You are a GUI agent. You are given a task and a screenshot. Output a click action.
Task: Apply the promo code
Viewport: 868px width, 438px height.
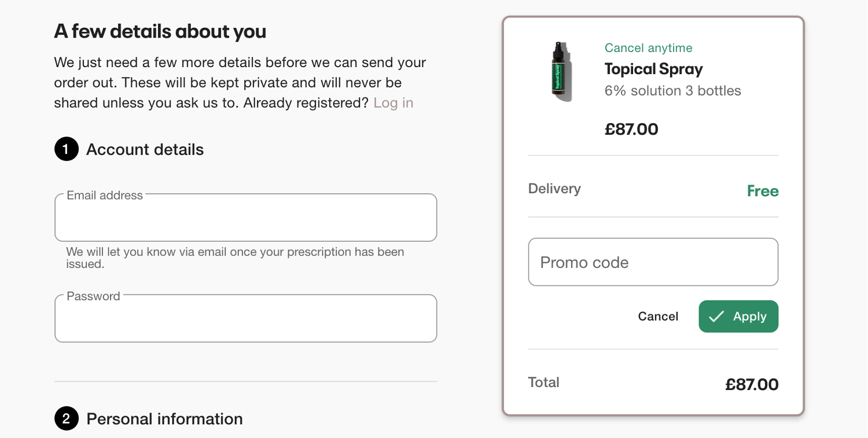[738, 316]
